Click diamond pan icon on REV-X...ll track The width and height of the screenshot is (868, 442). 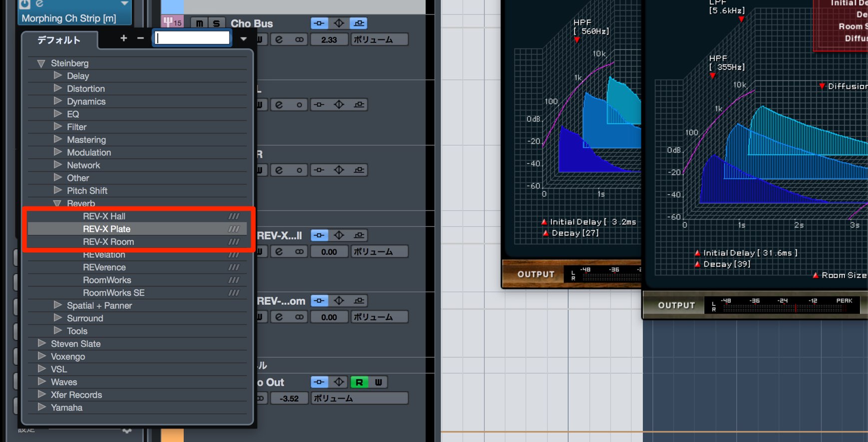pyautogui.click(x=339, y=235)
